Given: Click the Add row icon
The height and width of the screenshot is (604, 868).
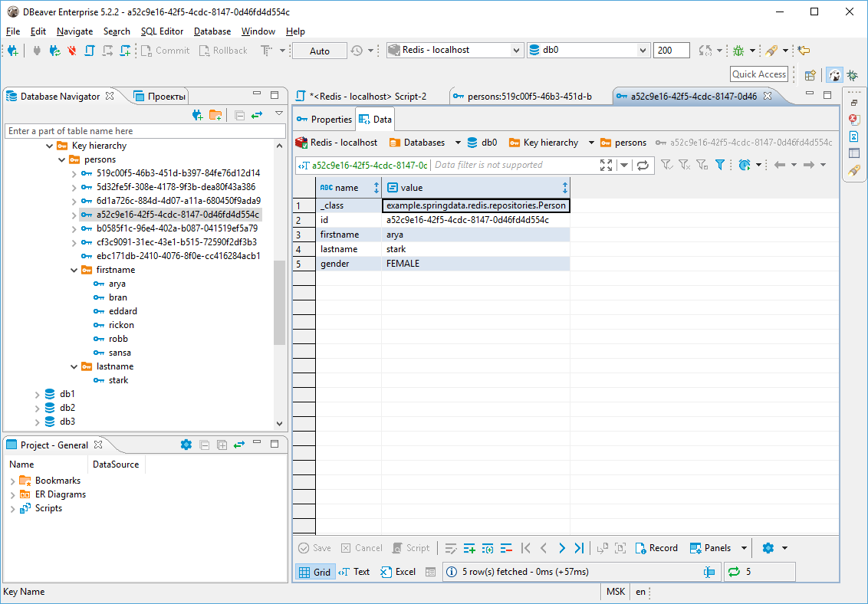Looking at the screenshot, I should click(469, 548).
